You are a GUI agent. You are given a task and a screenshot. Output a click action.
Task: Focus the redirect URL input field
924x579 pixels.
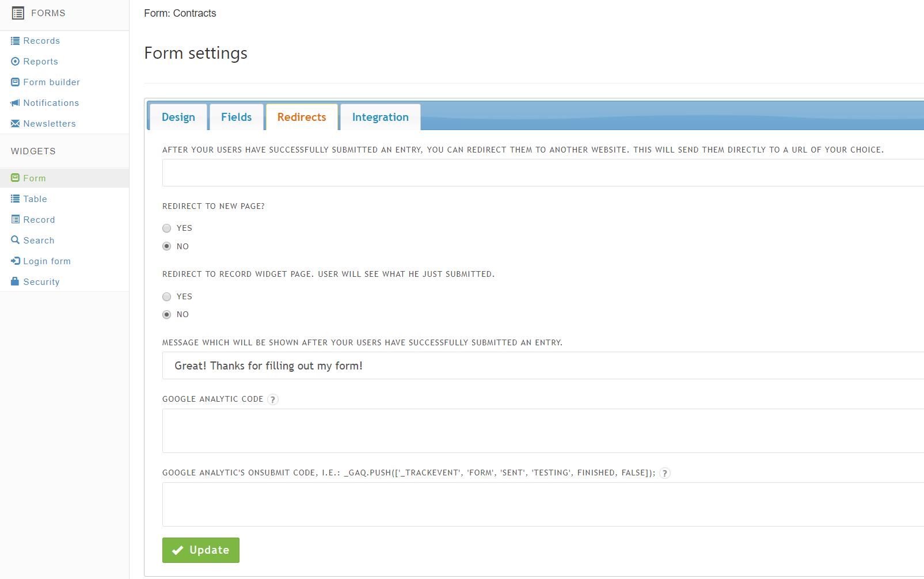(543, 173)
